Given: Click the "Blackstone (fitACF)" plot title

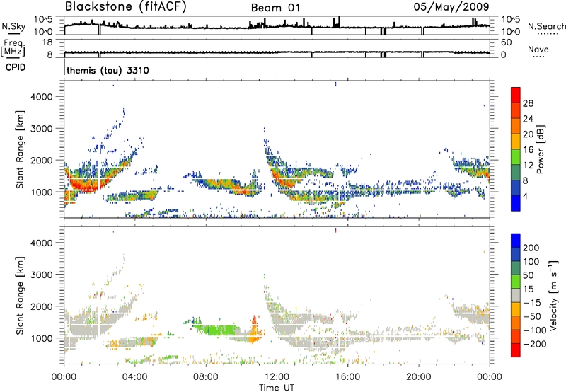Looking at the screenshot, I should (125, 7).
